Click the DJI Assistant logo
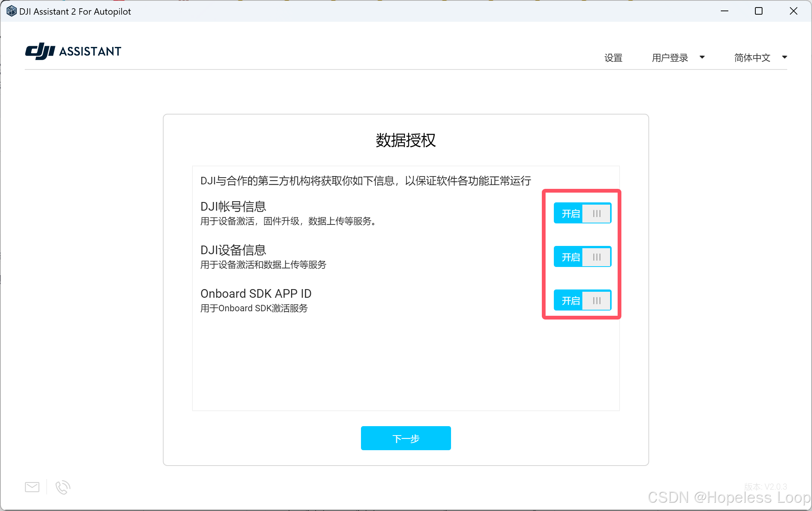This screenshot has height=511, width=812. tap(73, 51)
